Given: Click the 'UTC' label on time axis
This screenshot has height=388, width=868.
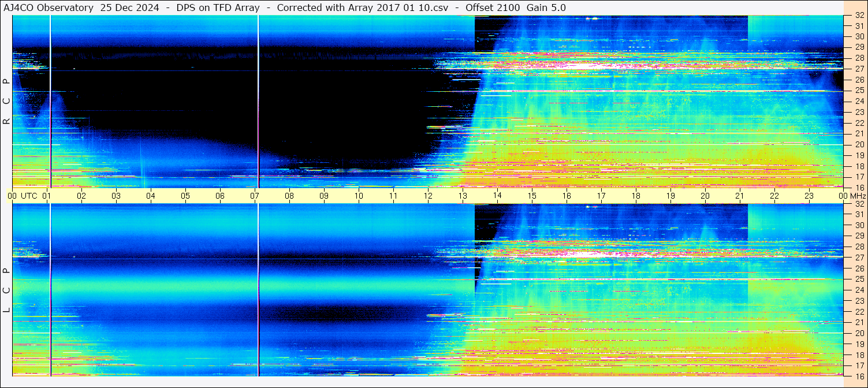Looking at the screenshot, I should [29, 196].
